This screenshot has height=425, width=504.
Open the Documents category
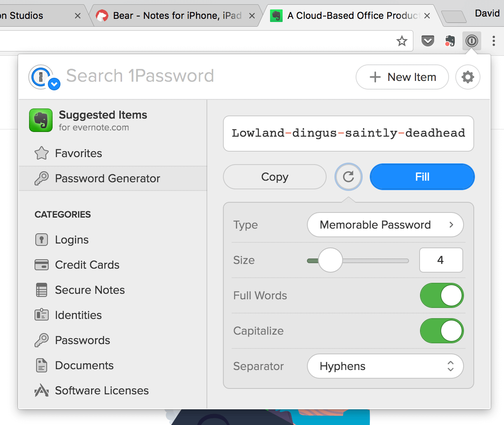point(84,365)
